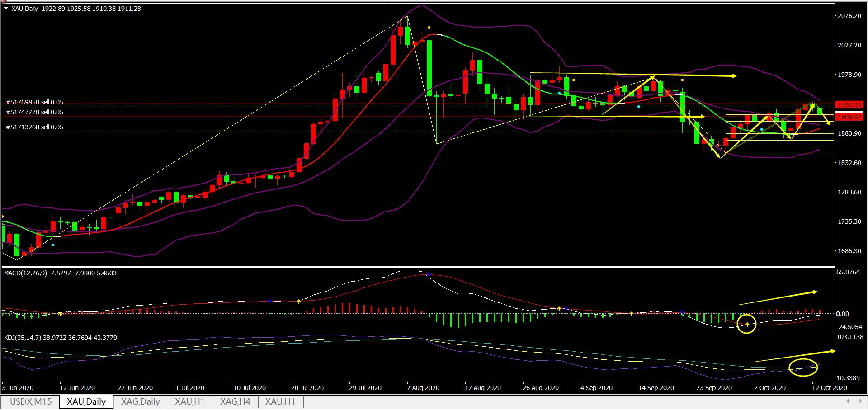Click the 103.1138 KDJ scale value

[850, 337]
